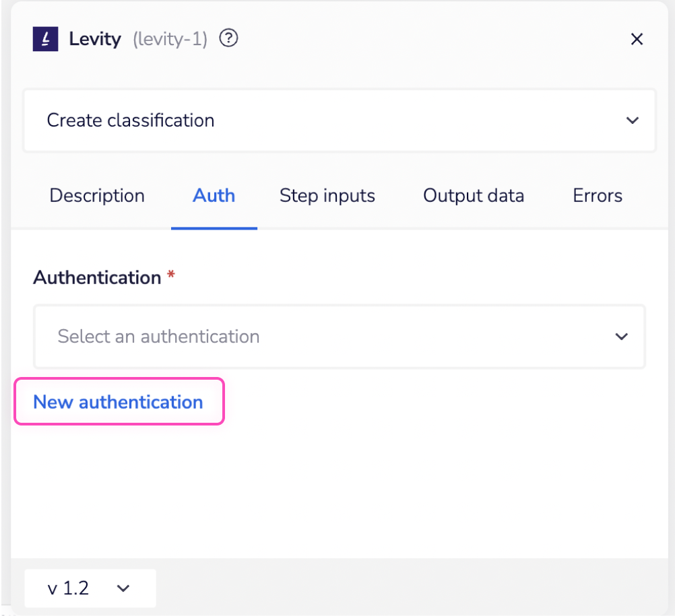Open the Step inputs tab

[327, 196]
